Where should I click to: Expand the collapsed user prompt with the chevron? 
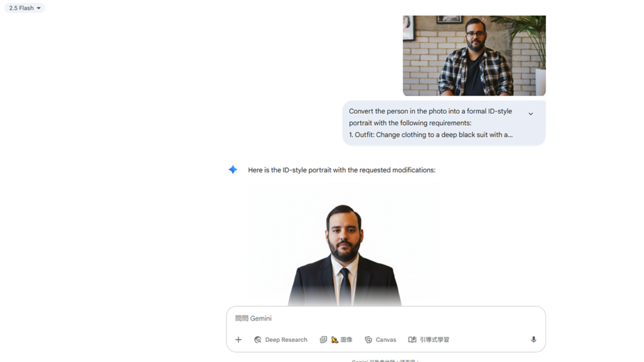click(x=531, y=114)
